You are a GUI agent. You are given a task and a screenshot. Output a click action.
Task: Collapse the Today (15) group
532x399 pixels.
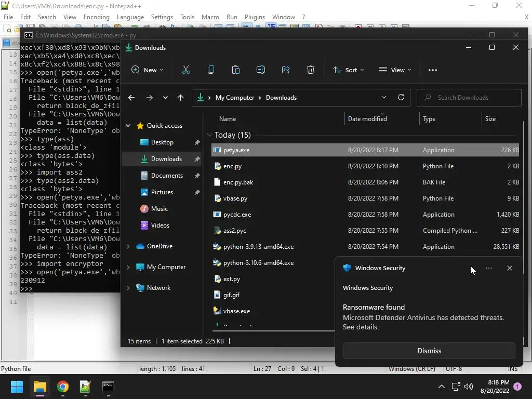coord(209,135)
